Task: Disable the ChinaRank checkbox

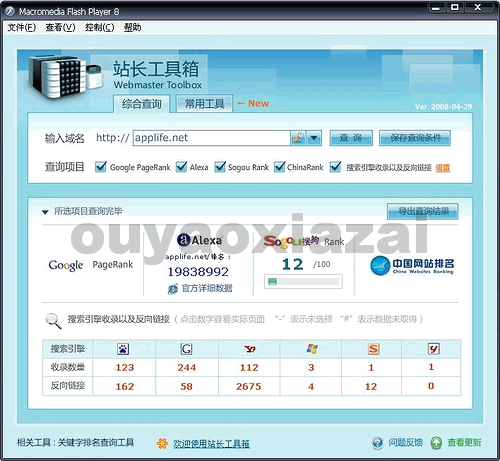Action: point(279,167)
